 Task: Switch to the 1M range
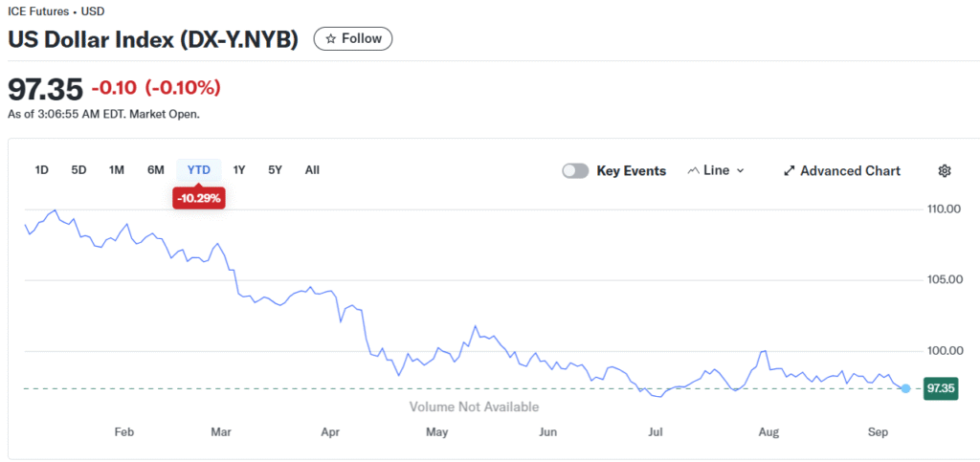116,170
